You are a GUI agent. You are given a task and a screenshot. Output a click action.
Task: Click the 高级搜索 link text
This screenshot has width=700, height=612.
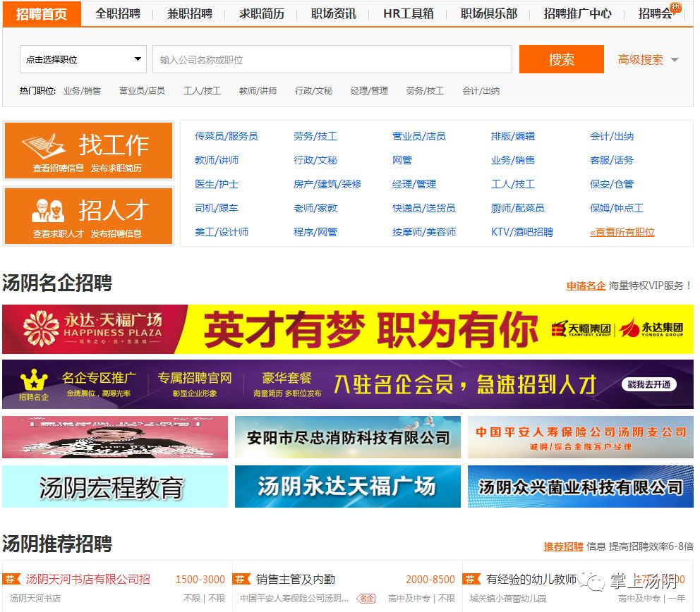[641, 60]
